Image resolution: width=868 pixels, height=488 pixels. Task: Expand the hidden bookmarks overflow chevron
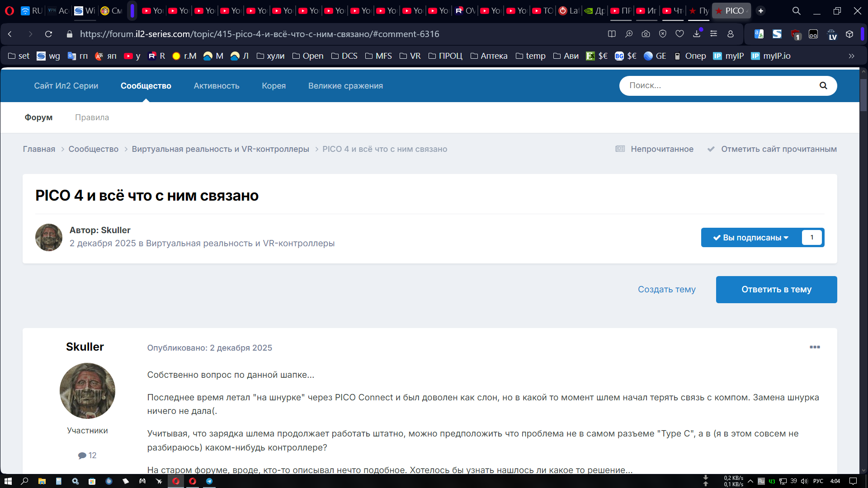[851, 56]
